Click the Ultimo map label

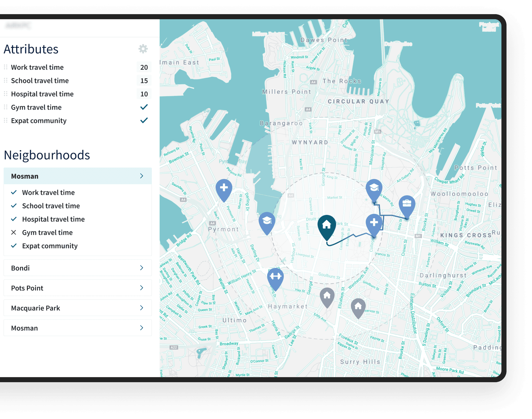(x=235, y=320)
